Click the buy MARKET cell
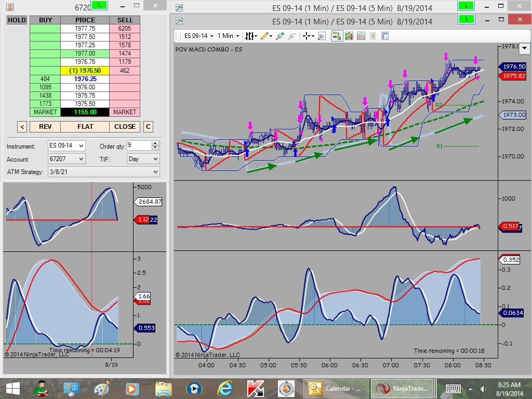This screenshot has width=532, height=399. [x=45, y=112]
